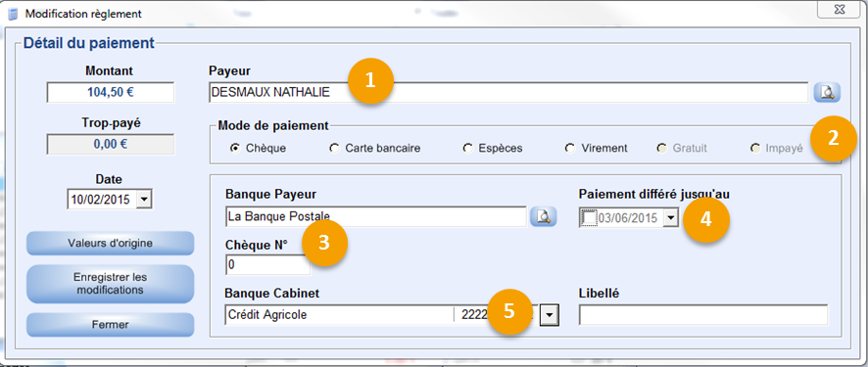The height and width of the screenshot is (367, 868).
Task: Open the Banque Cabinet dropdown list
Action: [x=550, y=315]
